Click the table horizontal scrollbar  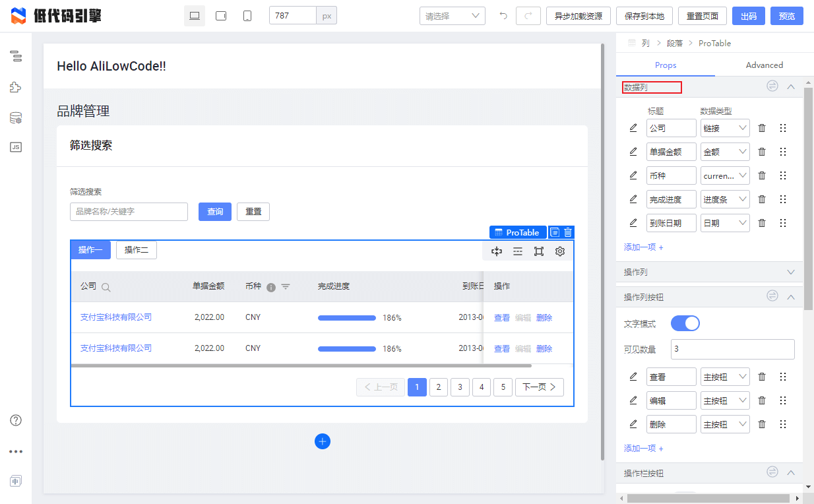coord(301,365)
